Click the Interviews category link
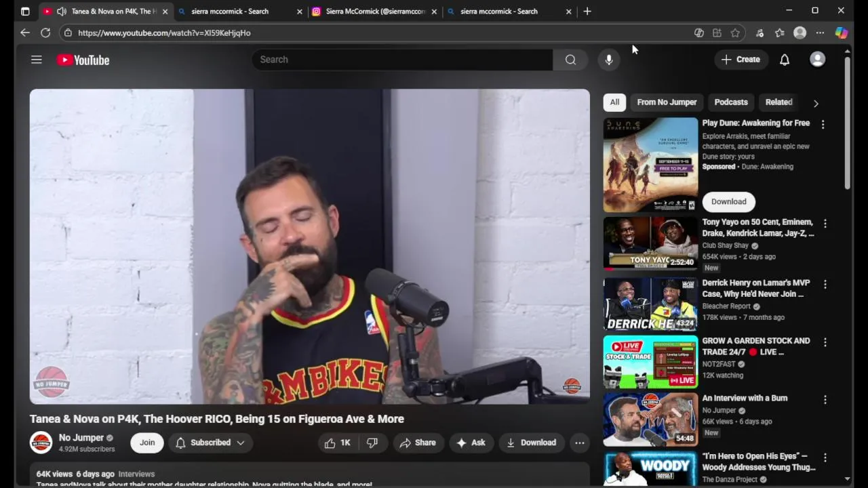This screenshot has height=488, width=868. click(x=136, y=474)
